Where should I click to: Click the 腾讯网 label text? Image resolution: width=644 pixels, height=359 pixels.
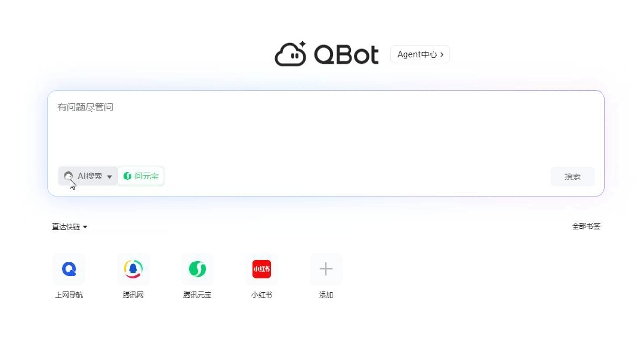pyautogui.click(x=133, y=295)
